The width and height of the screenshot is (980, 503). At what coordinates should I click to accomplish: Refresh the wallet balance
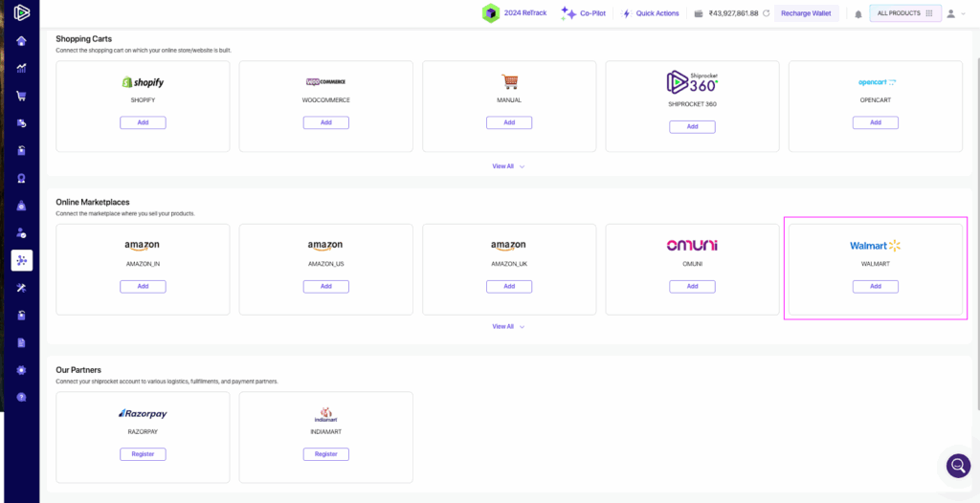click(766, 13)
